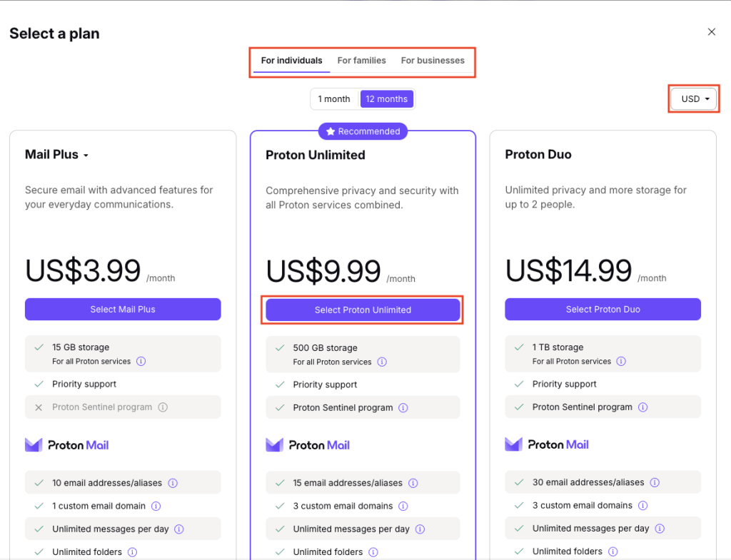Click Select Mail Plus button

click(x=123, y=310)
